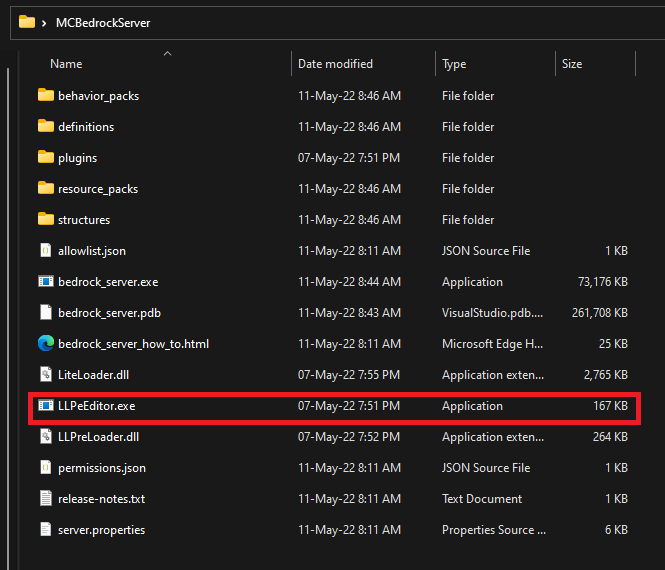Screen dimensions: 665x570
Task: Sort files by the Type column header
Action: coord(454,64)
